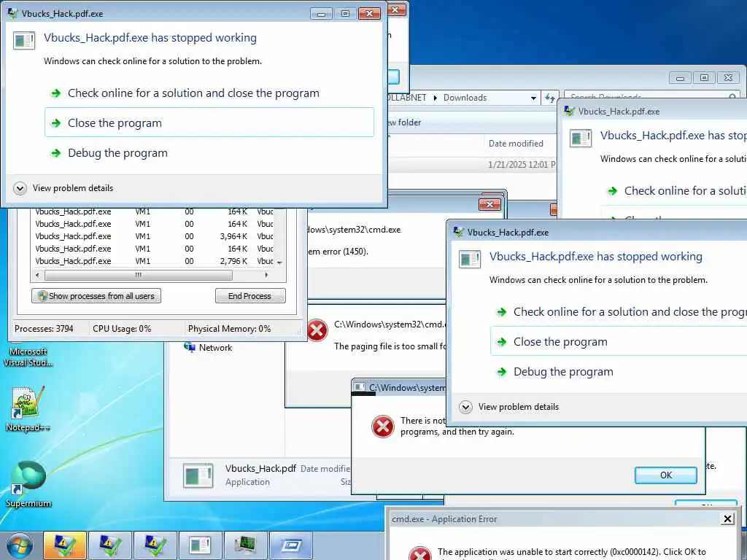Click the application icon in right-hand crash dialog header
Viewport: 747px width, 560px height.
pos(470,260)
